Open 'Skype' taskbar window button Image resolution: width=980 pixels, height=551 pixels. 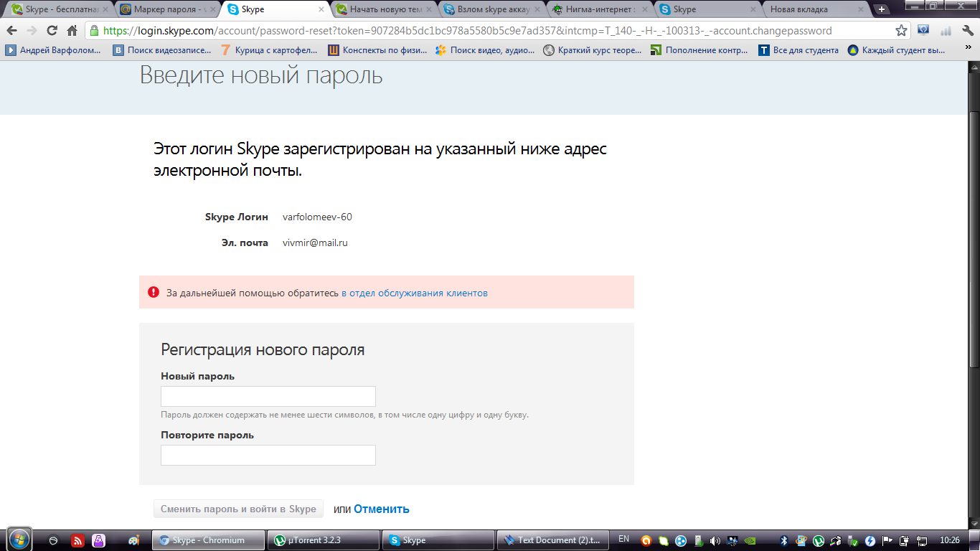[438, 540]
